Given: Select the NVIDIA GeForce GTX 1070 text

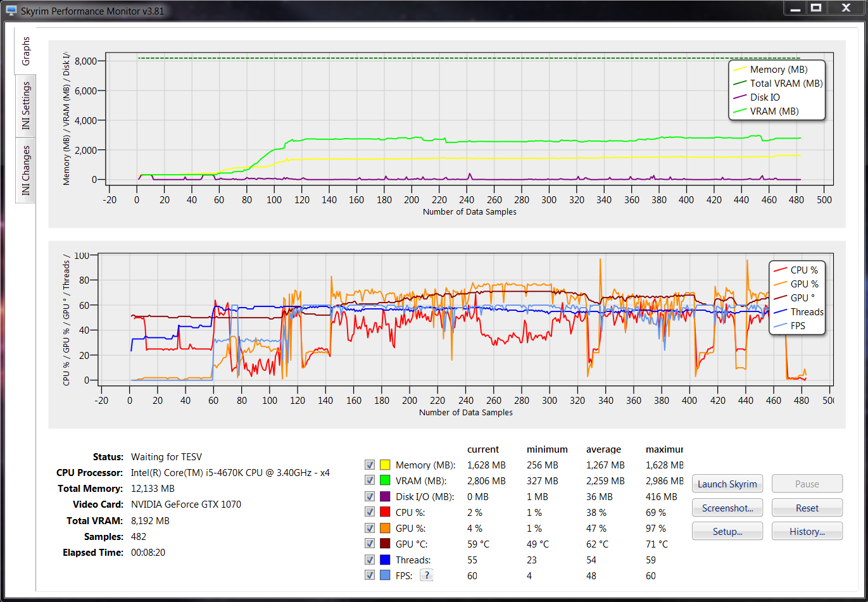Looking at the screenshot, I should coord(186,505).
